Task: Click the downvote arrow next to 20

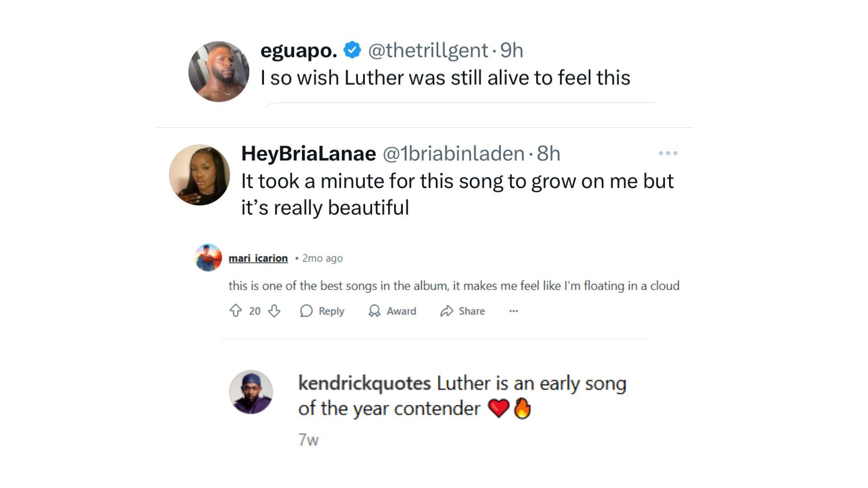Action: [x=274, y=311]
